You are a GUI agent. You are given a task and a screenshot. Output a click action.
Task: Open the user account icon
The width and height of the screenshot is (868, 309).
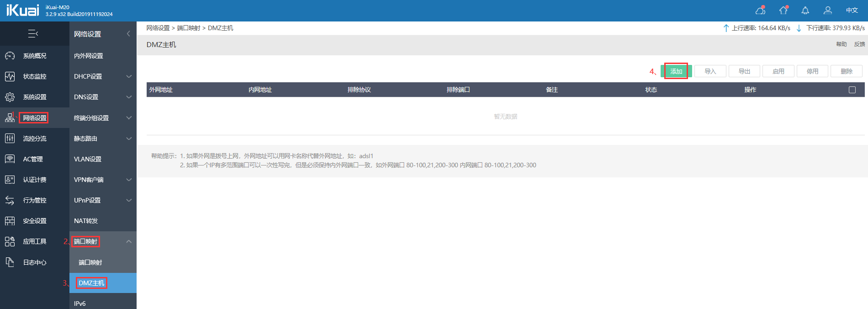click(x=828, y=10)
